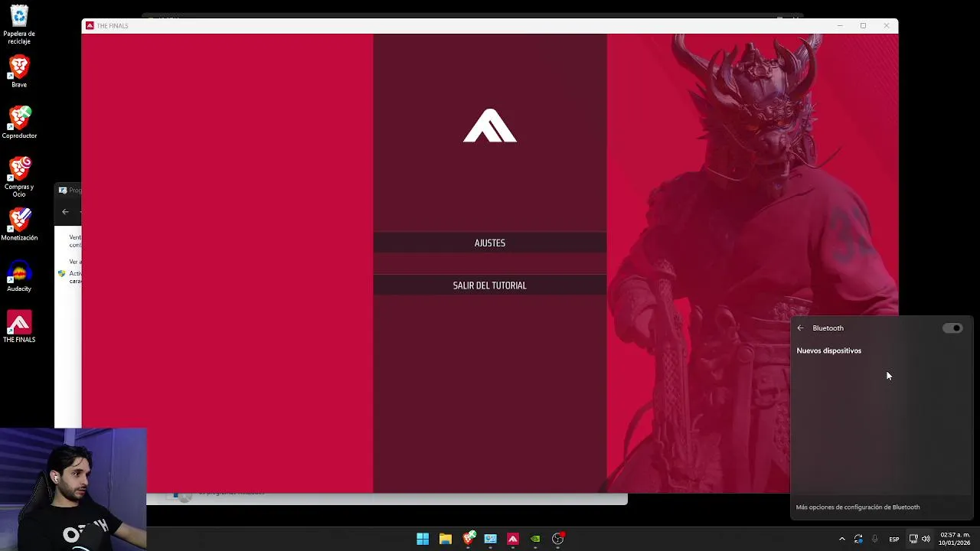The width and height of the screenshot is (980, 551).
Task: Open File Explorer from the taskbar
Action: pos(445,539)
